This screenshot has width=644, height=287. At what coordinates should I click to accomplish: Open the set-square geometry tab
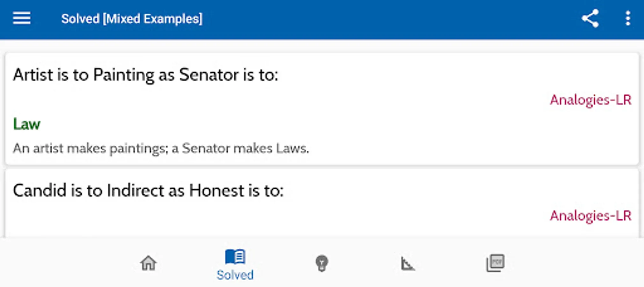[408, 264]
